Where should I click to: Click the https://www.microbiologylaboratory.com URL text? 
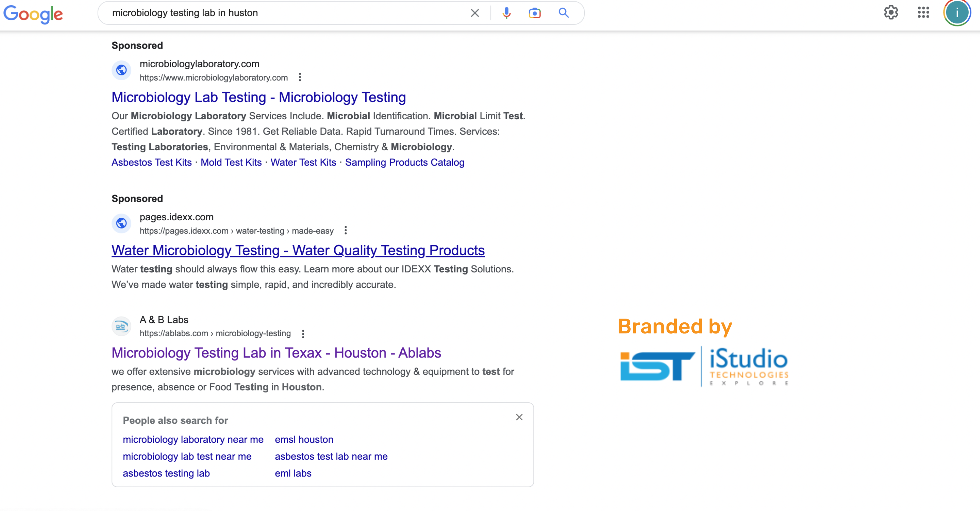pyautogui.click(x=213, y=78)
